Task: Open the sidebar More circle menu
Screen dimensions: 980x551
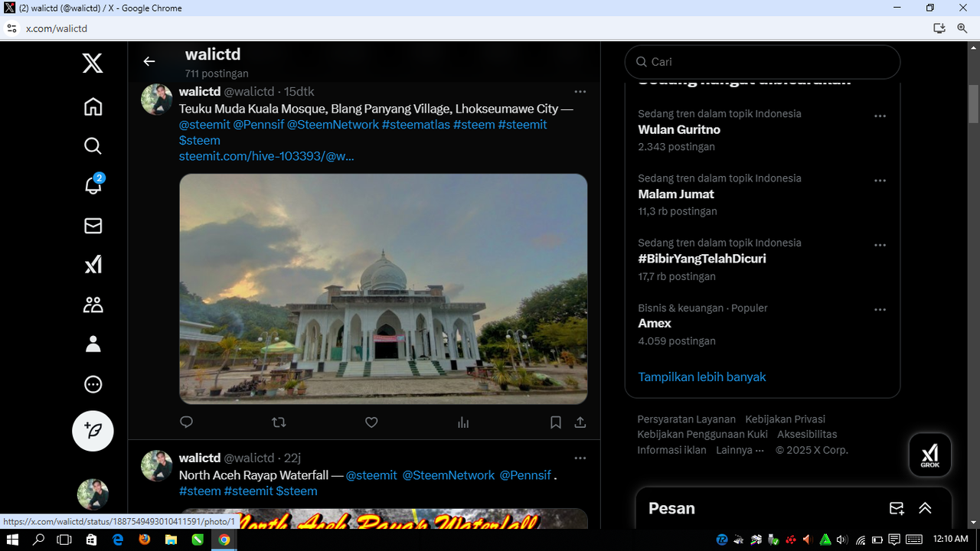Action: click(x=93, y=384)
